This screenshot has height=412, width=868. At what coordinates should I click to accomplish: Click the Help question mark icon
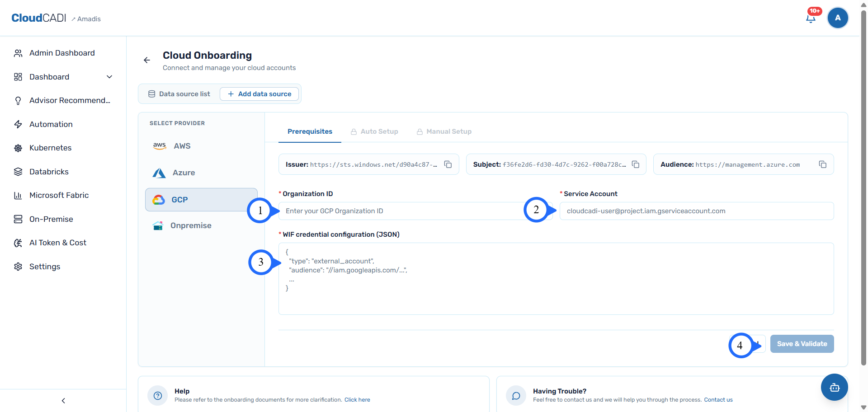tap(158, 396)
